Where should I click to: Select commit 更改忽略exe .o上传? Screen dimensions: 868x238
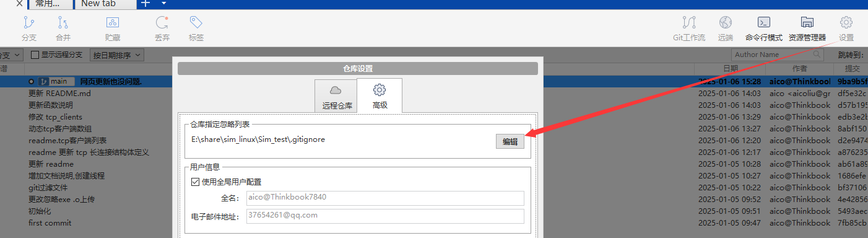(61, 199)
